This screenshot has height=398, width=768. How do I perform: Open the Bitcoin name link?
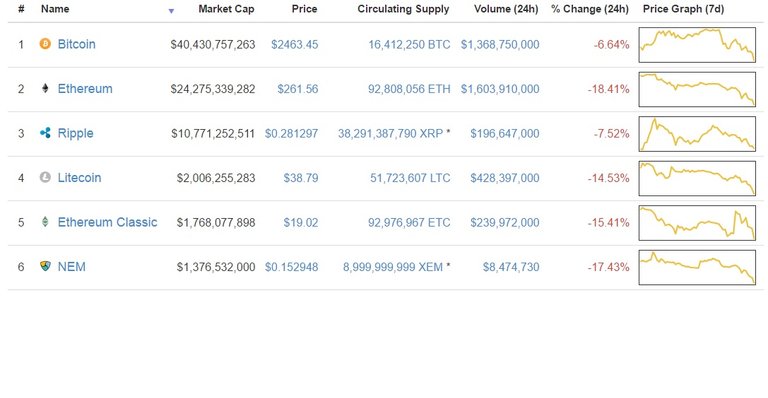pyautogui.click(x=76, y=44)
